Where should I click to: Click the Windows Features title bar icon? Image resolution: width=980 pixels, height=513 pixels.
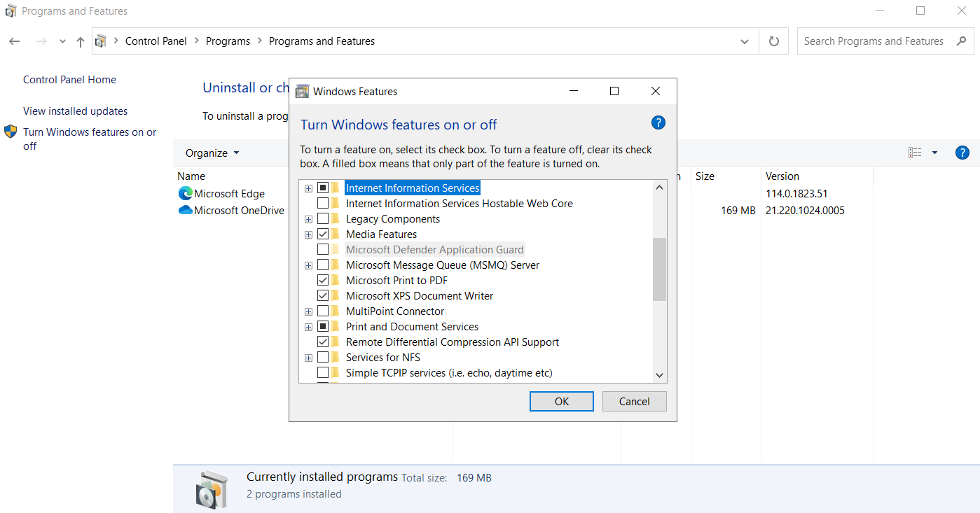(x=303, y=91)
